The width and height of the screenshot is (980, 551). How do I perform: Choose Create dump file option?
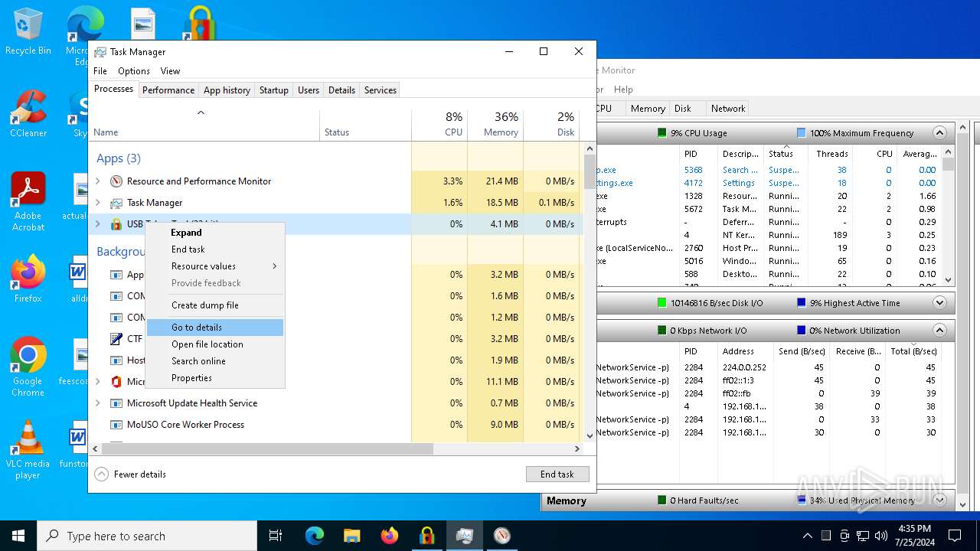coord(215,305)
